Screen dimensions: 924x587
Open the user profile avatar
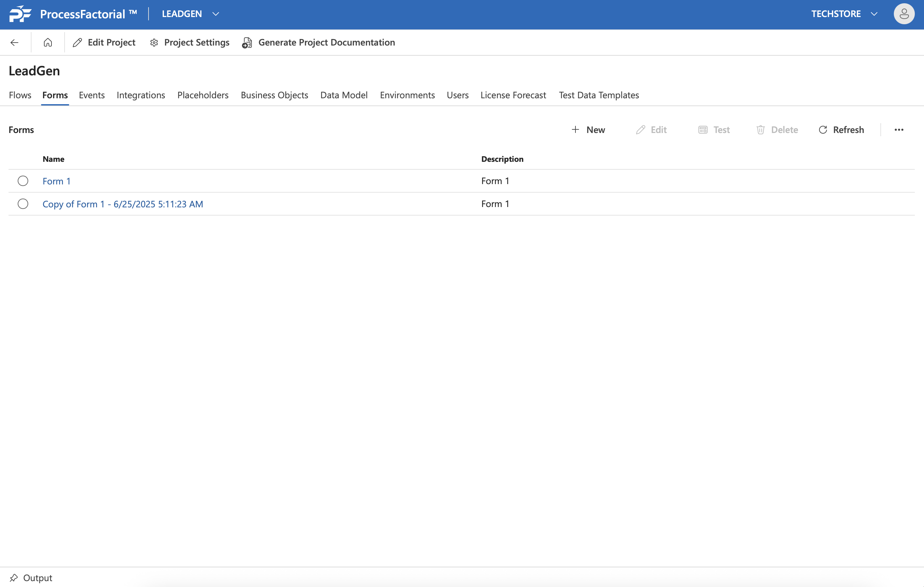click(x=904, y=14)
